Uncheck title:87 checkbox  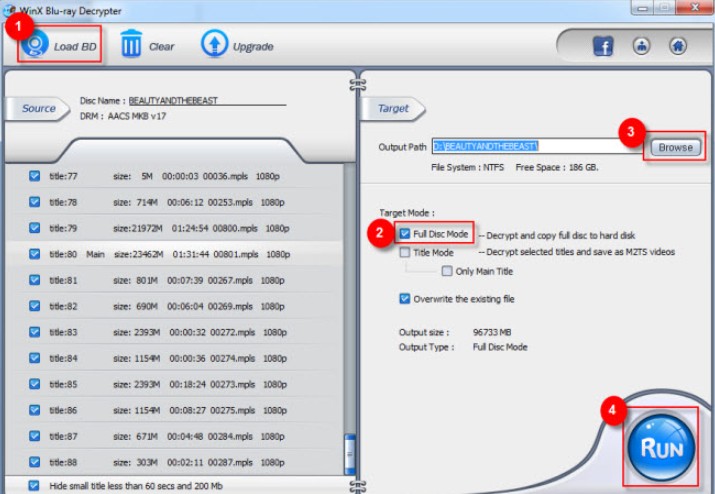34,436
